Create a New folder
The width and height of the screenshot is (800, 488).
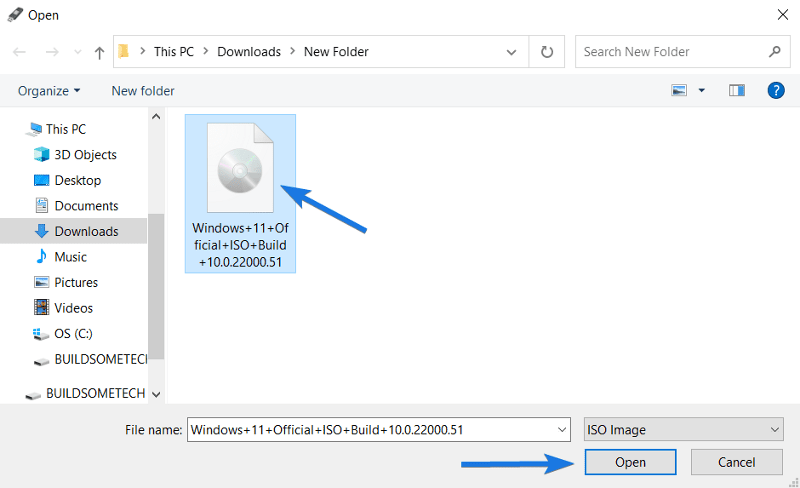(143, 91)
